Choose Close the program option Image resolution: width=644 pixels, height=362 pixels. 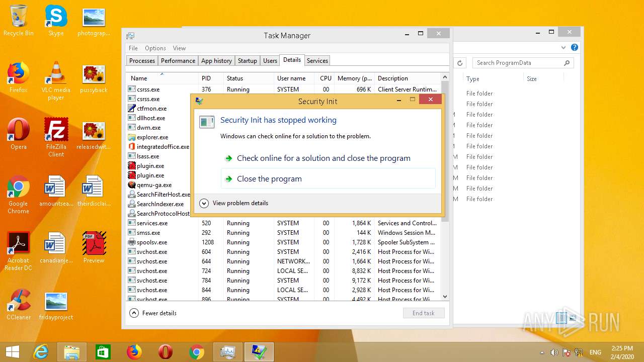coord(328,178)
